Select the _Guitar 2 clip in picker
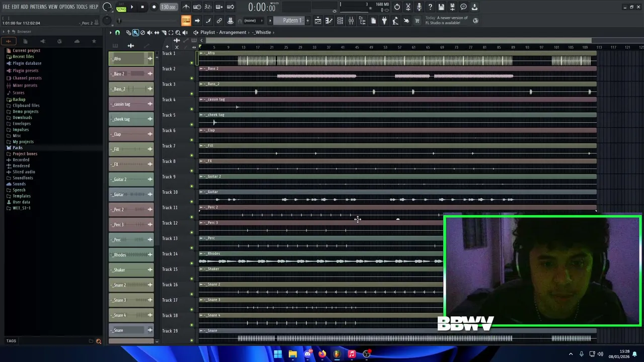Image resolution: width=644 pixels, height=362 pixels. click(131, 179)
